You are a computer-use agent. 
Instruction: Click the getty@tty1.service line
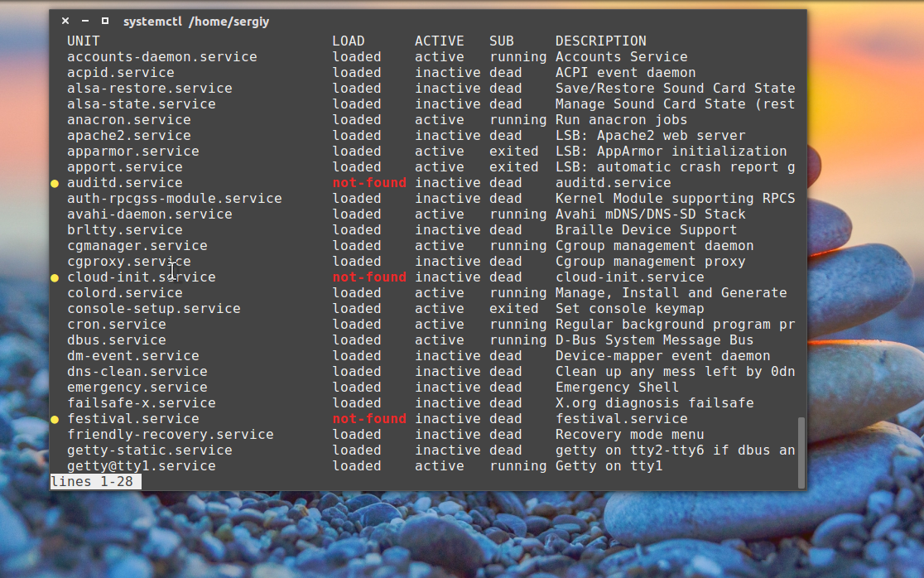(x=141, y=466)
